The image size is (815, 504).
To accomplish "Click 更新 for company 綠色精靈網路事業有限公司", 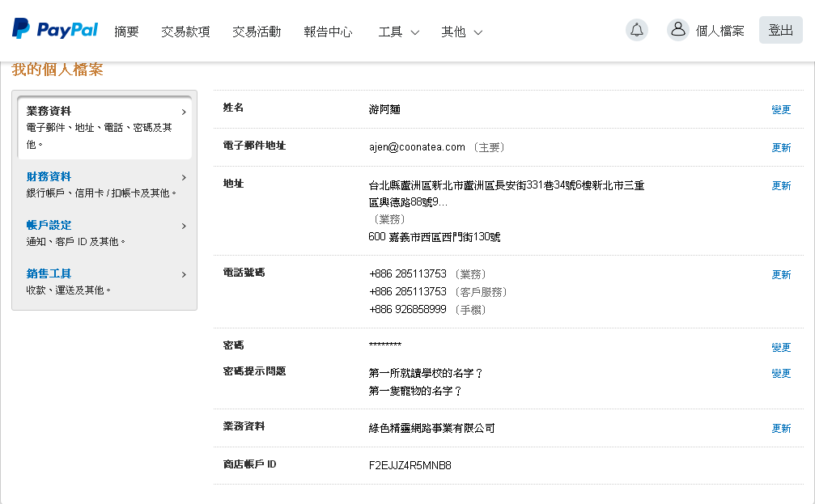I will pyautogui.click(x=781, y=428).
